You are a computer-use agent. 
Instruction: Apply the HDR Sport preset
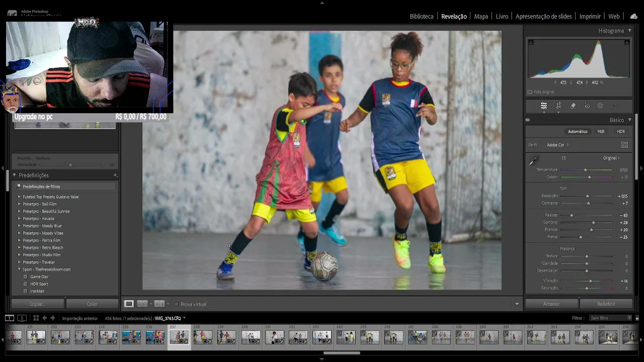tap(39, 284)
